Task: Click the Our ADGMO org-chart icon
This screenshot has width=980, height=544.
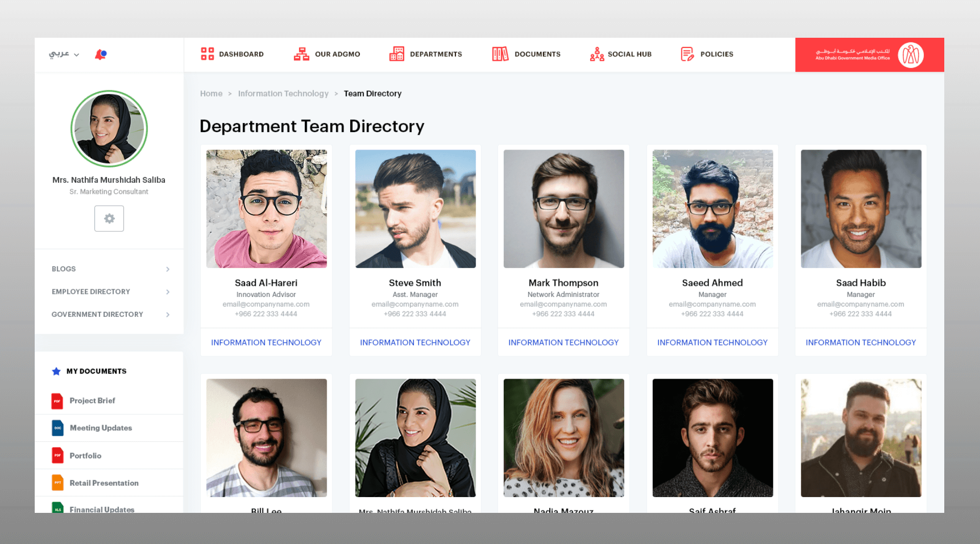Action: click(302, 54)
